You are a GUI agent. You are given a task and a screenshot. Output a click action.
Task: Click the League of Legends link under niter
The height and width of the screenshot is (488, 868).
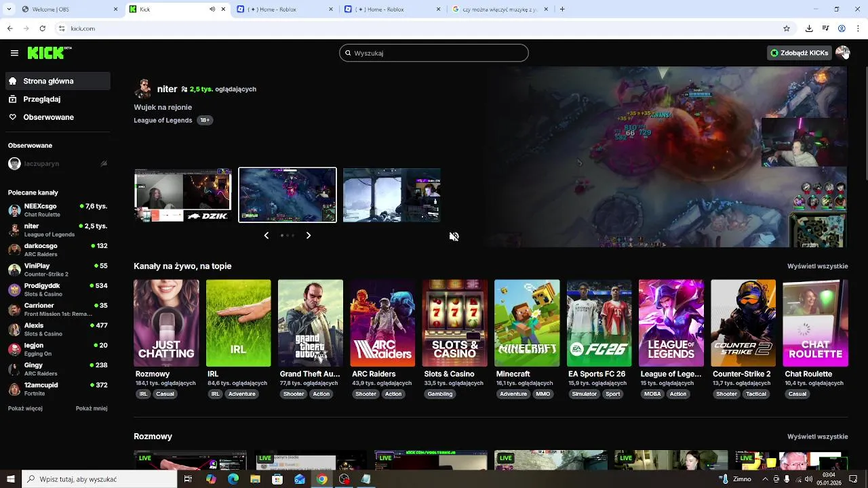coord(163,120)
